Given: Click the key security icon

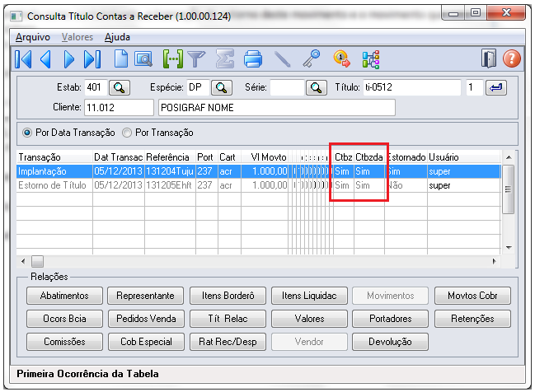Looking at the screenshot, I should pos(311,59).
